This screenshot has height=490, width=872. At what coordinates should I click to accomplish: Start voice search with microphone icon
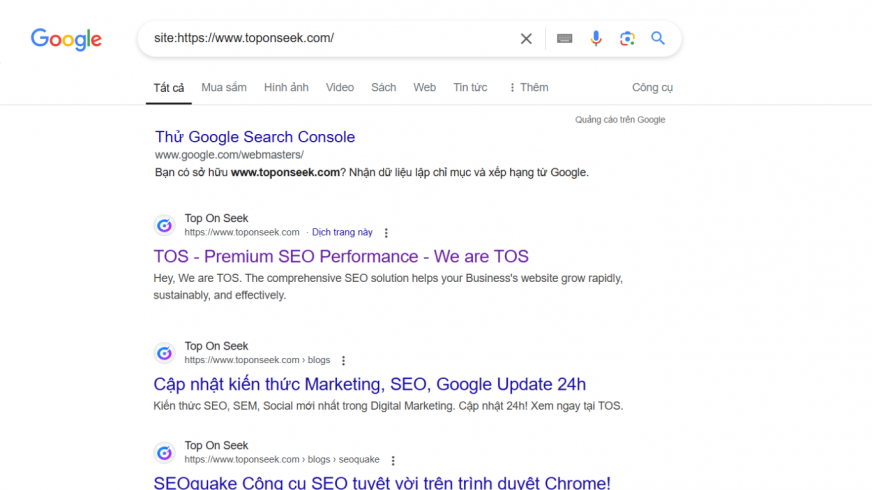[596, 39]
